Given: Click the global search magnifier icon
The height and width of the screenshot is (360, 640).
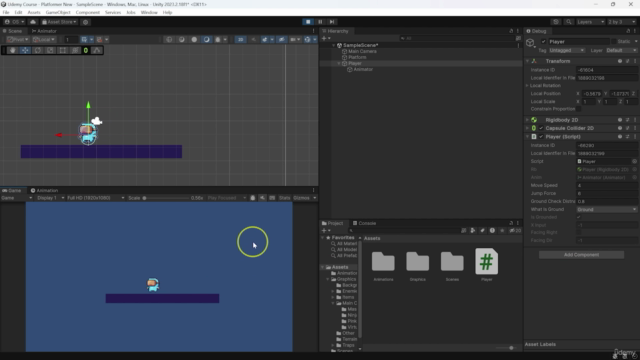Looking at the screenshot, I should 569,22.
